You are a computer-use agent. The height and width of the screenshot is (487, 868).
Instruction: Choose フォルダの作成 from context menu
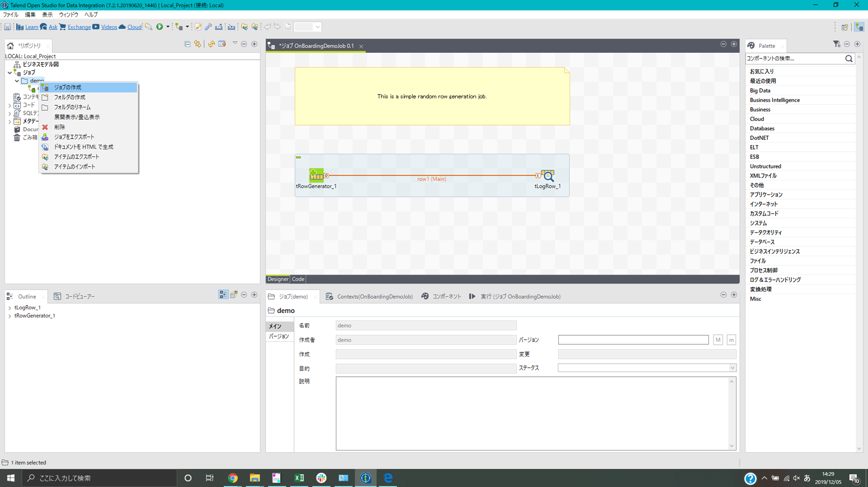pos(88,97)
